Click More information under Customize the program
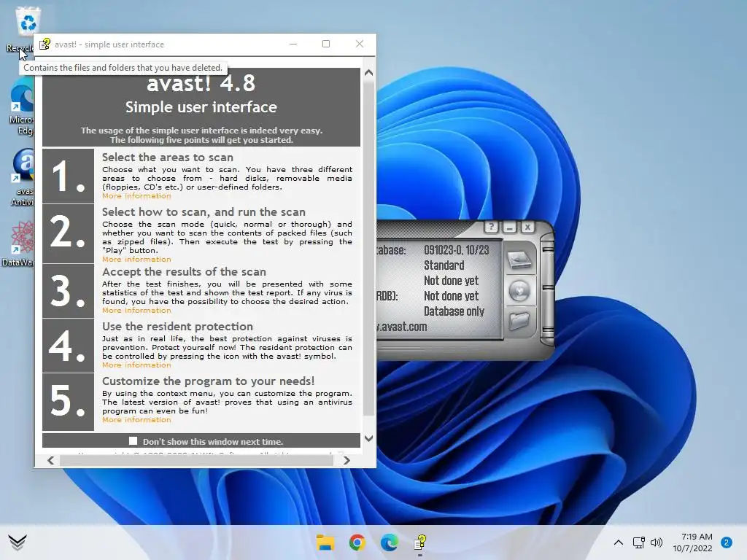This screenshot has width=747, height=560. pyautogui.click(x=136, y=419)
